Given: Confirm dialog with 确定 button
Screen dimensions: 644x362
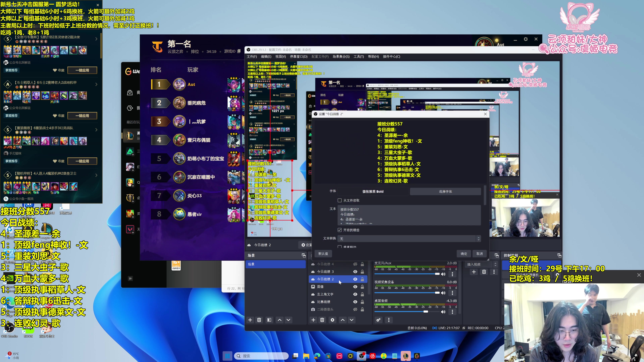Looking at the screenshot, I should 464,254.
